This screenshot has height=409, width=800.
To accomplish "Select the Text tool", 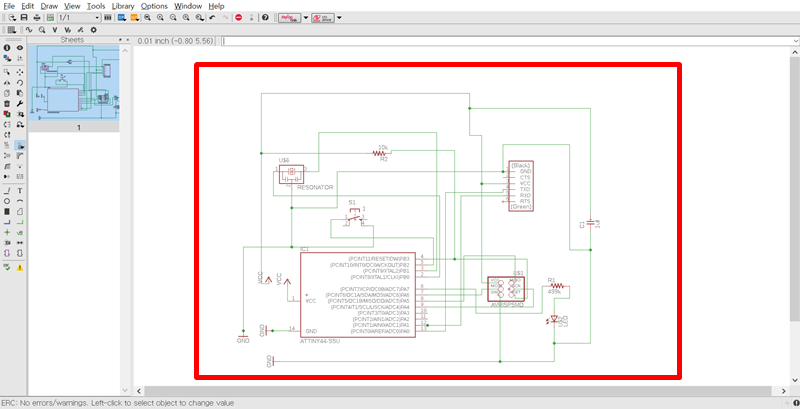I will click(20, 191).
